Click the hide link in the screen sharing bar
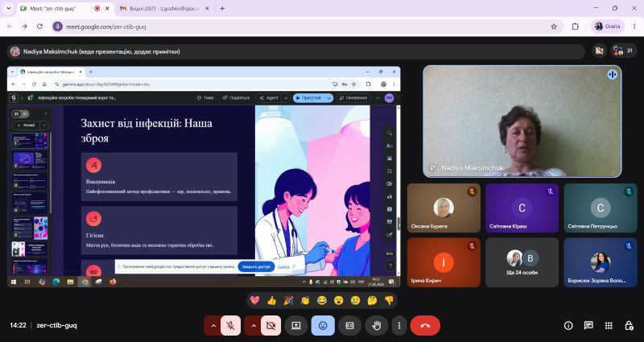 (x=283, y=266)
